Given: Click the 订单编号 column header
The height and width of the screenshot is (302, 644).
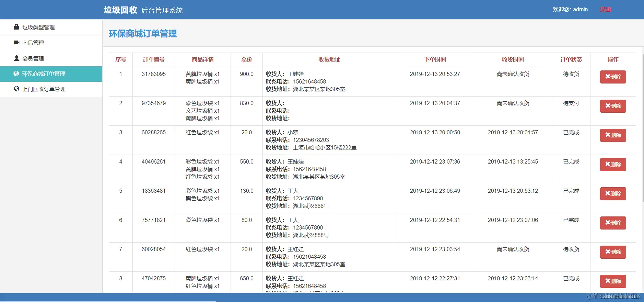Looking at the screenshot, I should coord(154,59).
